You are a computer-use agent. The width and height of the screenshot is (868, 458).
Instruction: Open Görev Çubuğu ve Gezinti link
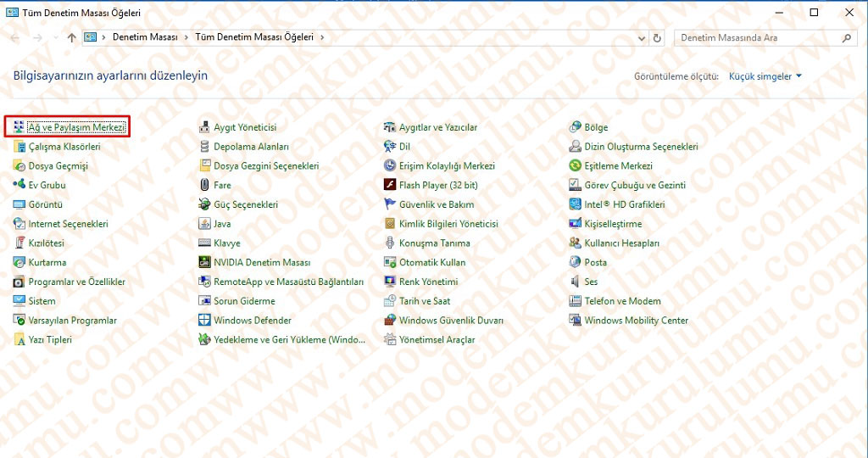[635, 185]
